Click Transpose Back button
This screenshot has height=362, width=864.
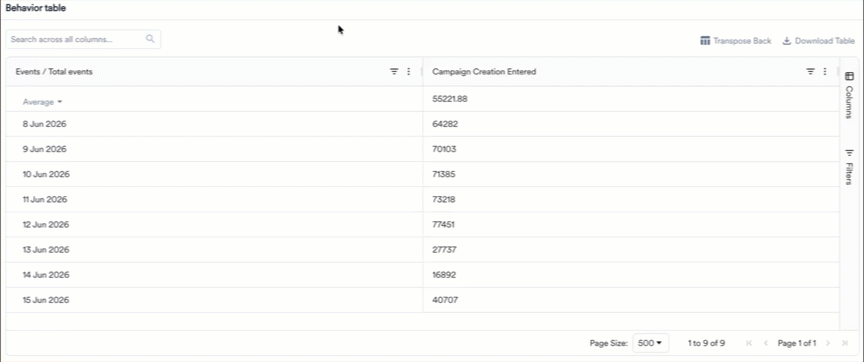736,41
